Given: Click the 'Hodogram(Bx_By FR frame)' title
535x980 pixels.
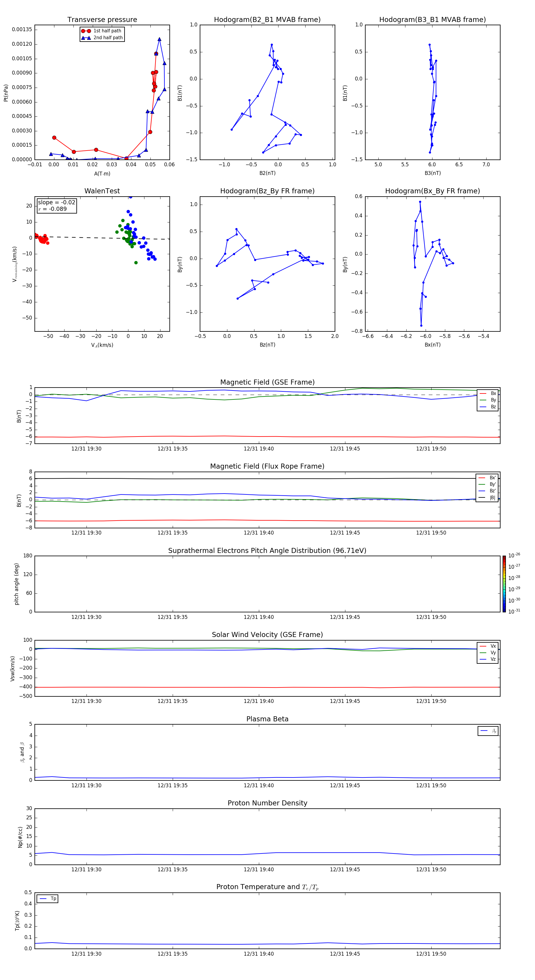Looking at the screenshot, I should (x=432, y=191).
